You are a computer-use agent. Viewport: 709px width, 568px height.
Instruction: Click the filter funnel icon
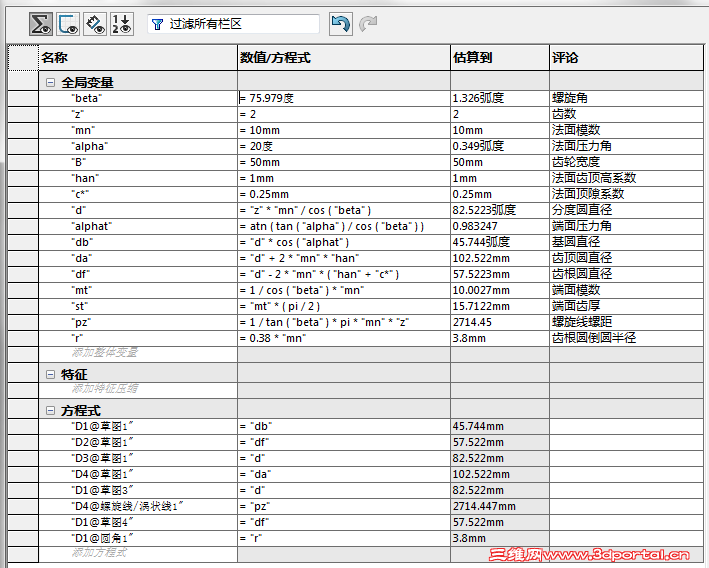click(157, 24)
